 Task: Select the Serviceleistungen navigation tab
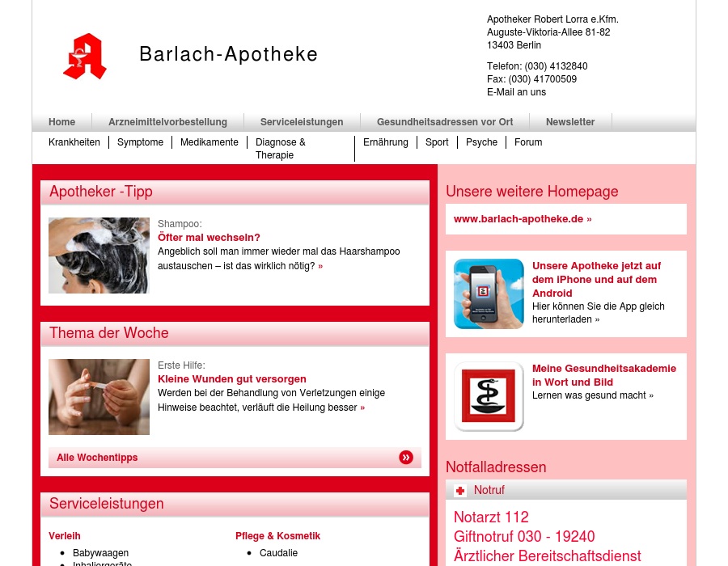coord(302,122)
